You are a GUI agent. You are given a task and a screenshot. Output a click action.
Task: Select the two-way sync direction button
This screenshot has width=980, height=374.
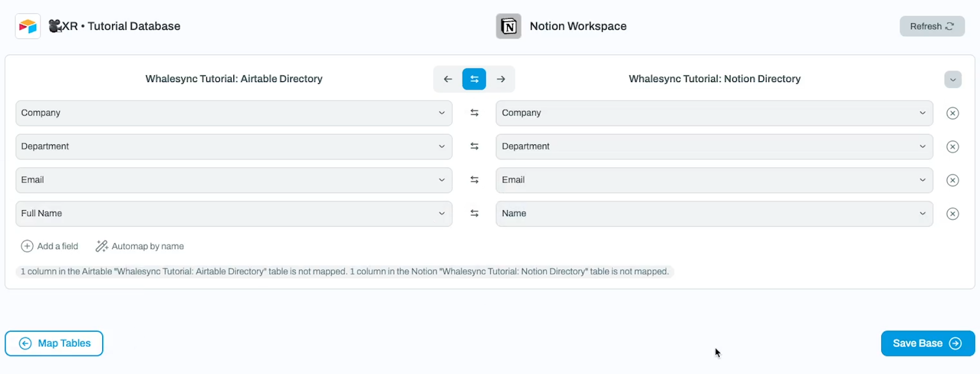474,79
